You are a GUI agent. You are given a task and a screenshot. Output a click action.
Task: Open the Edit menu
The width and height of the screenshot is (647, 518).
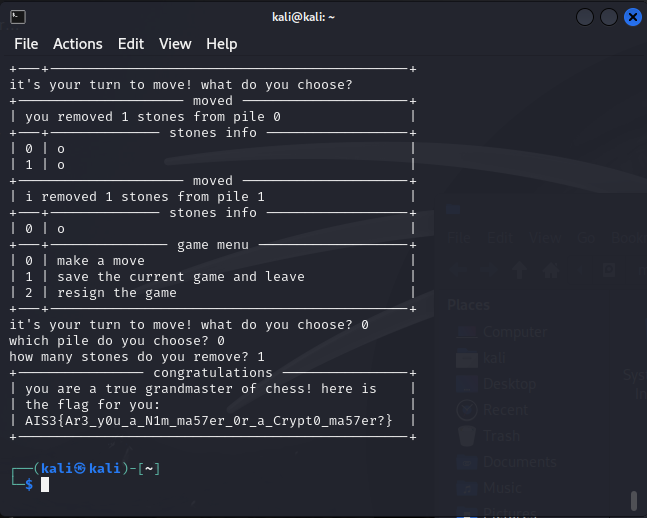pos(131,44)
